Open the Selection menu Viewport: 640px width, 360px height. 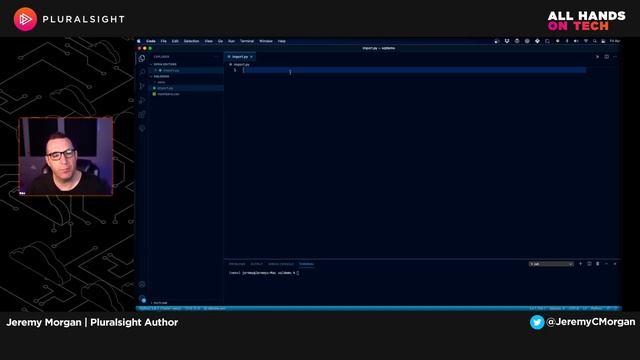tap(191, 41)
